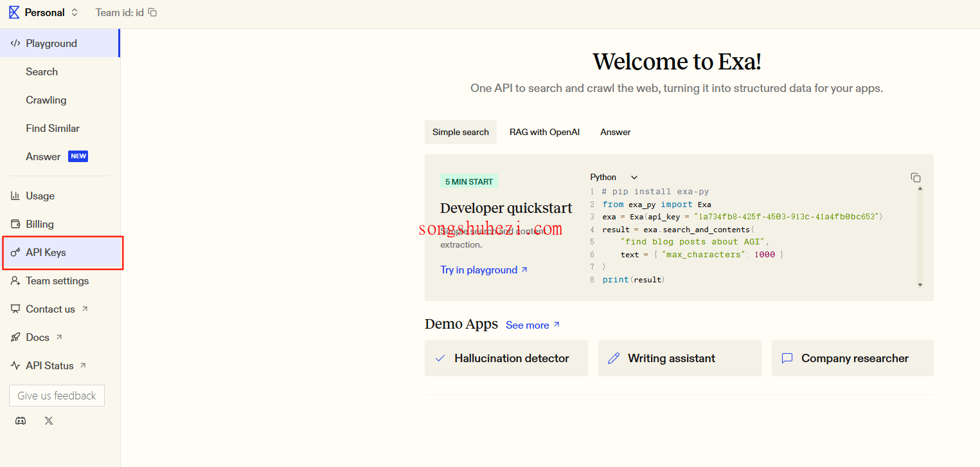Copy the Team id
The image size is (980, 467).
(x=152, y=12)
